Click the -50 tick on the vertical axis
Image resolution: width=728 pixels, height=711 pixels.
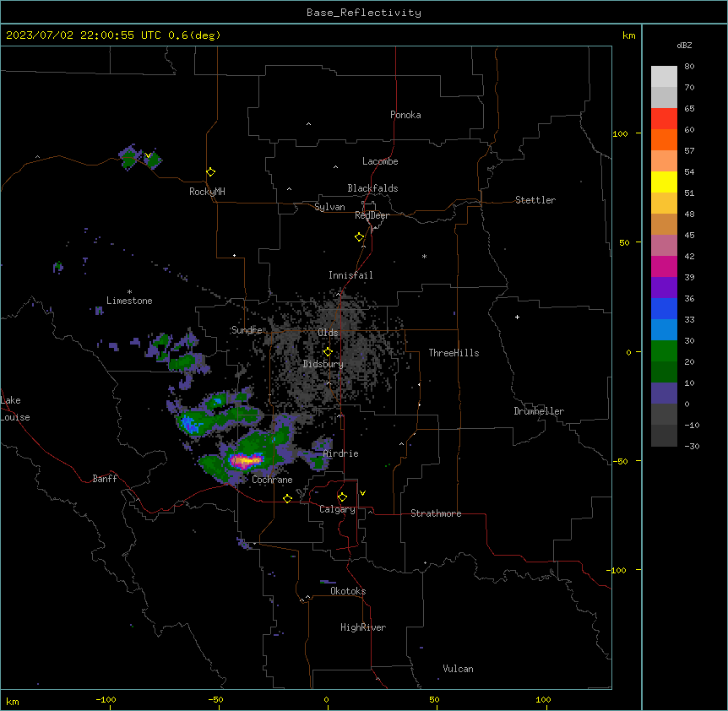pos(621,461)
